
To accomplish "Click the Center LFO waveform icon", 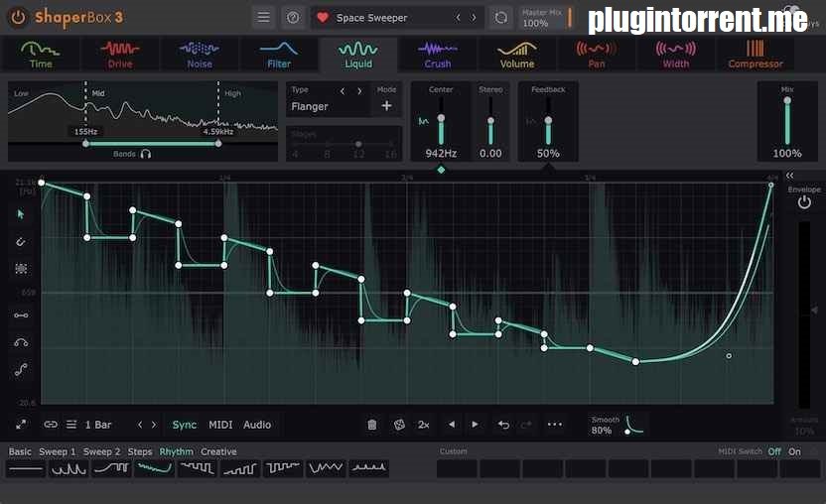I will [x=423, y=121].
